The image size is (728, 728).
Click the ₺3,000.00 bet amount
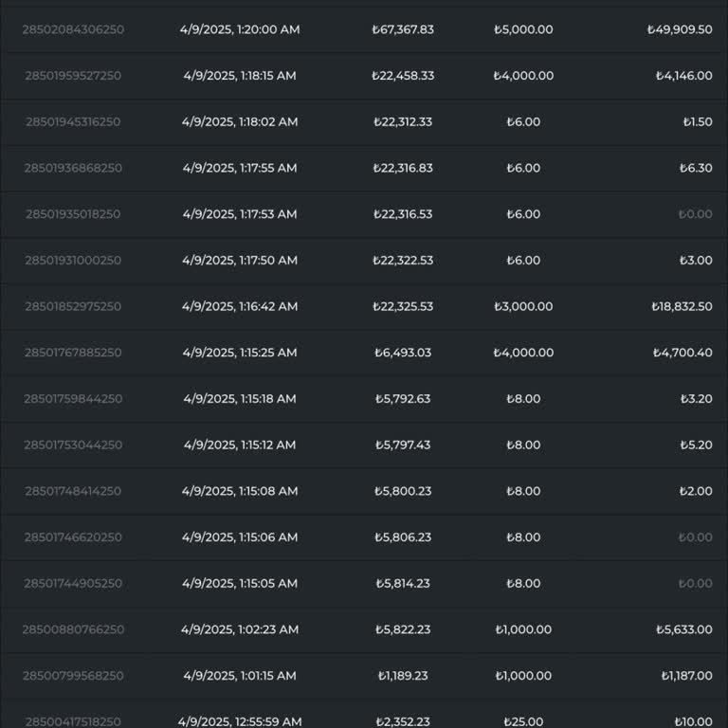pyautogui.click(x=523, y=306)
